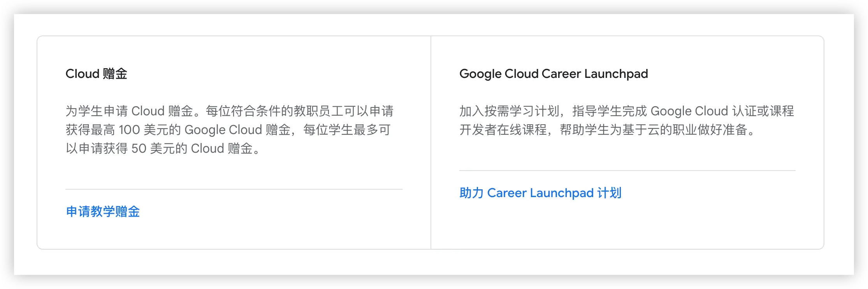This screenshot has height=289, width=868.
Task: Open the 申请教学赠金 link
Action: coord(103,211)
